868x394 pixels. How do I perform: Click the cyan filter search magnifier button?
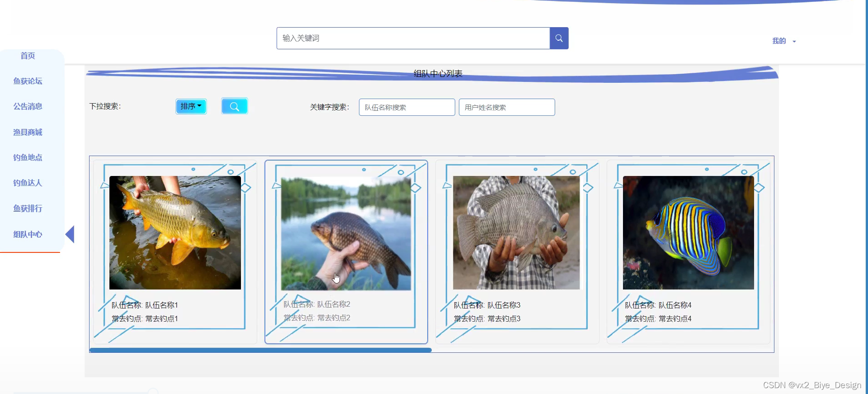(x=234, y=106)
